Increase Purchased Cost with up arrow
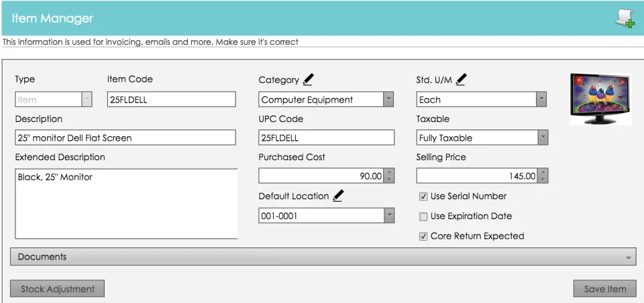This screenshot has width=644, height=303. tap(389, 172)
